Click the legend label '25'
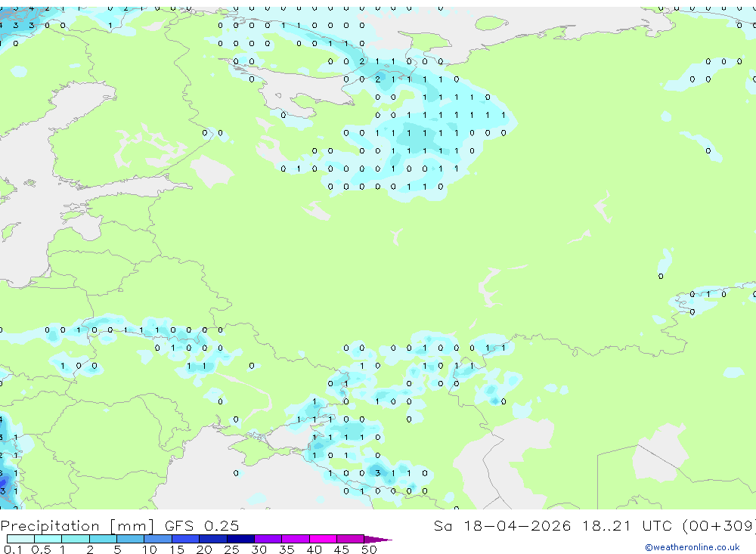756x554 pixels. pyautogui.click(x=231, y=549)
